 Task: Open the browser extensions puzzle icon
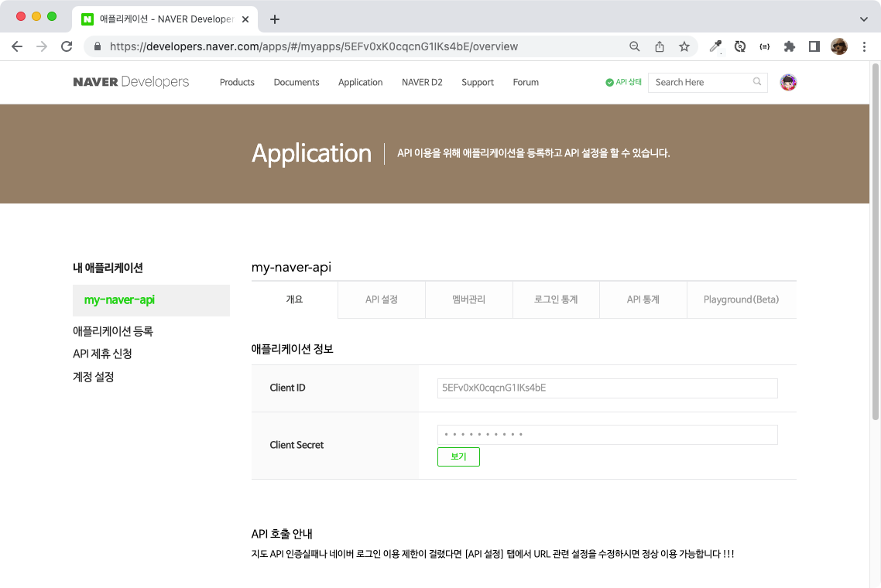click(x=789, y=46)
